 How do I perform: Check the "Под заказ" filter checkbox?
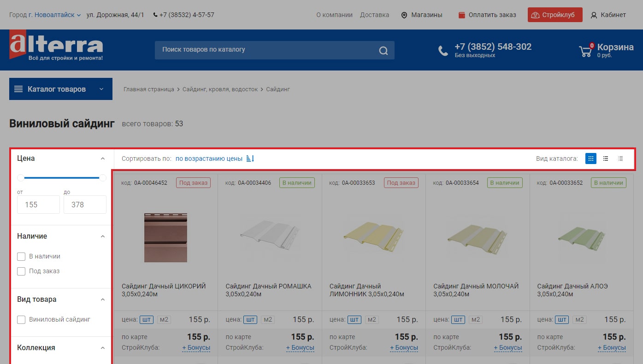tap(21, 271)
